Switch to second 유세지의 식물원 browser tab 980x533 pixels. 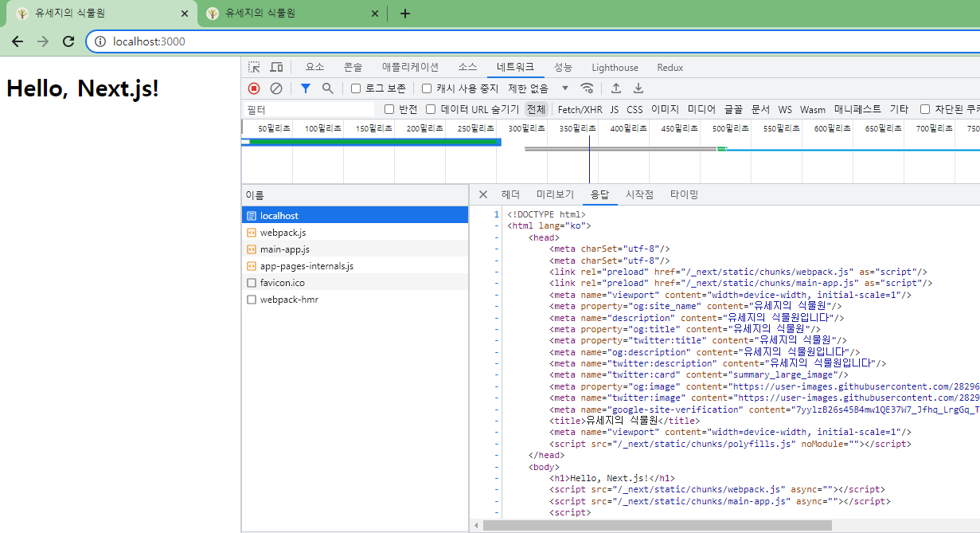[291, 14]
